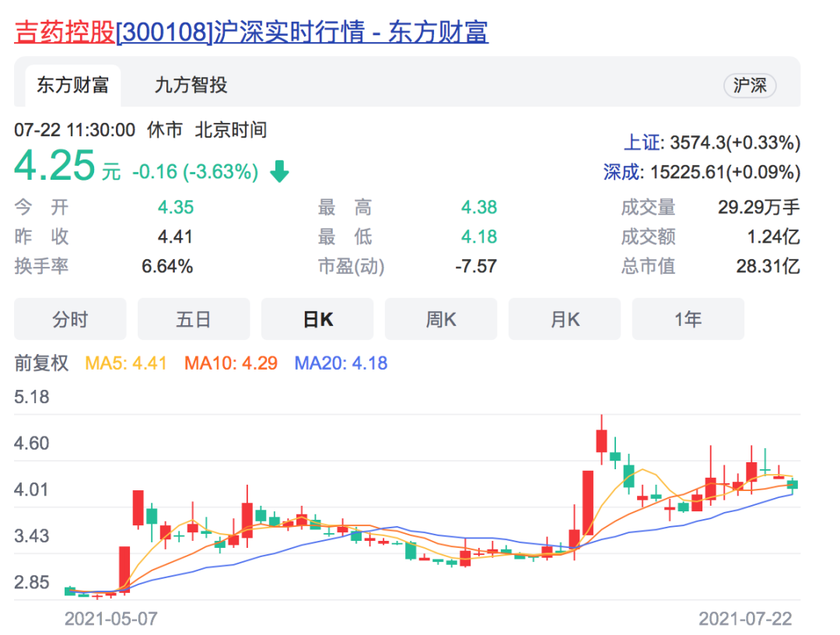Viewport: 840px width, 635px height.
Task: Select the 月K chart view
Action: click(x=565, y=319)
